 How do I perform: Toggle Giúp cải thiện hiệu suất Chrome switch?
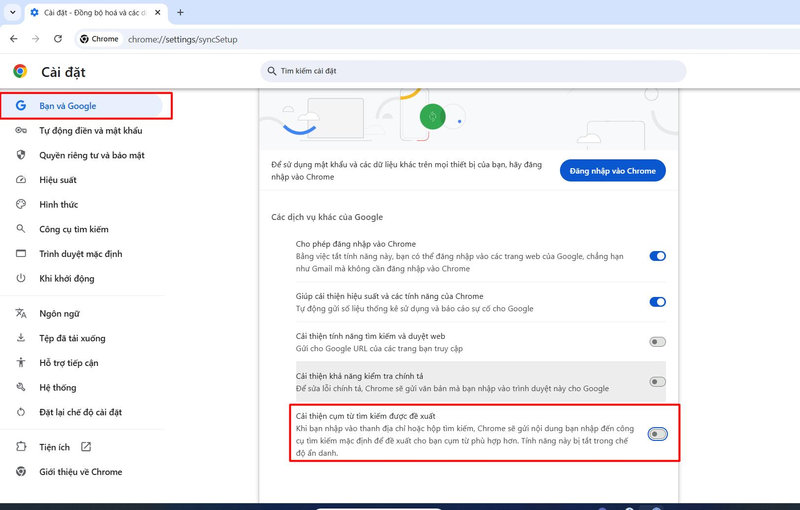point(658,302)
